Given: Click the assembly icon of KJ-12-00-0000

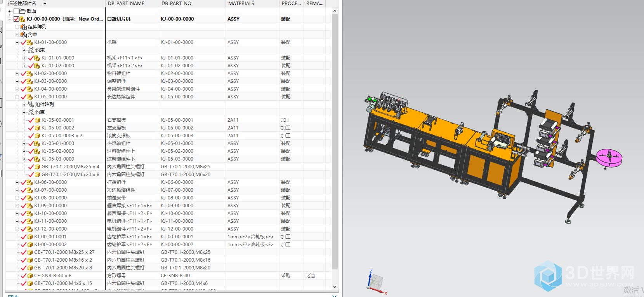Looking at the screenshot, I should pyautogui.click(x=30, y=229).
